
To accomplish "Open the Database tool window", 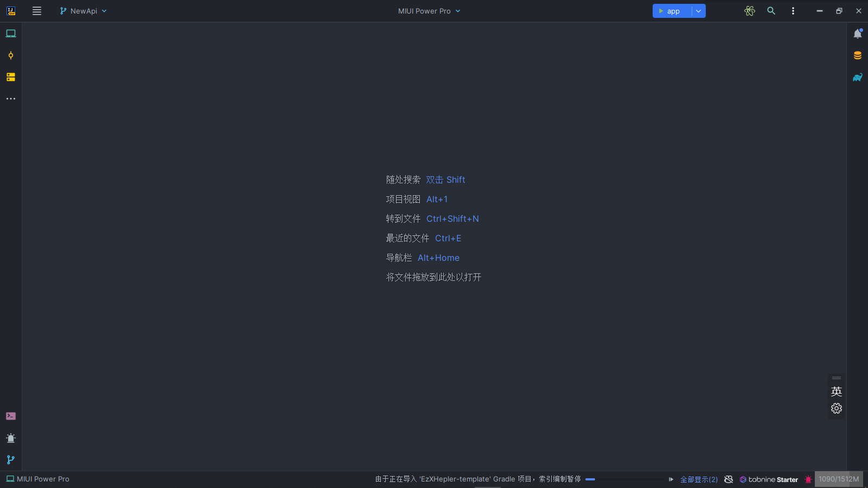I will pyautogui.click(x=858, y=55).
